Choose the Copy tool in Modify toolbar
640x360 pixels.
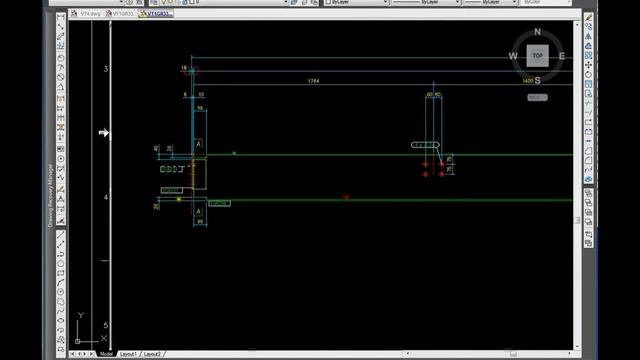click(588, 27)
